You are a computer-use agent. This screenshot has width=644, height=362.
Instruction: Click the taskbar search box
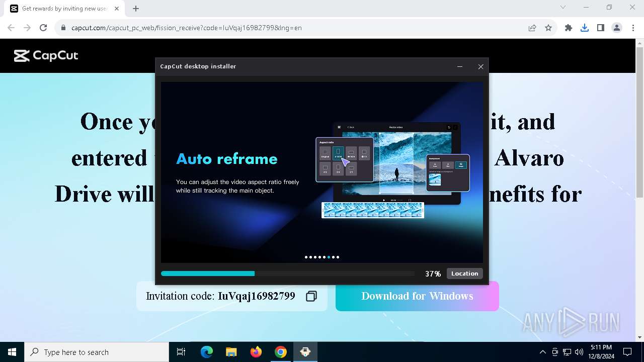[x=97, y=352]
